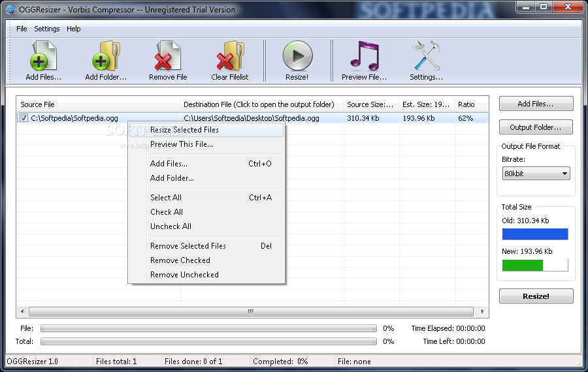Choose Resize Selected Files from context menu
588x372 pixels.
(206, 130)
